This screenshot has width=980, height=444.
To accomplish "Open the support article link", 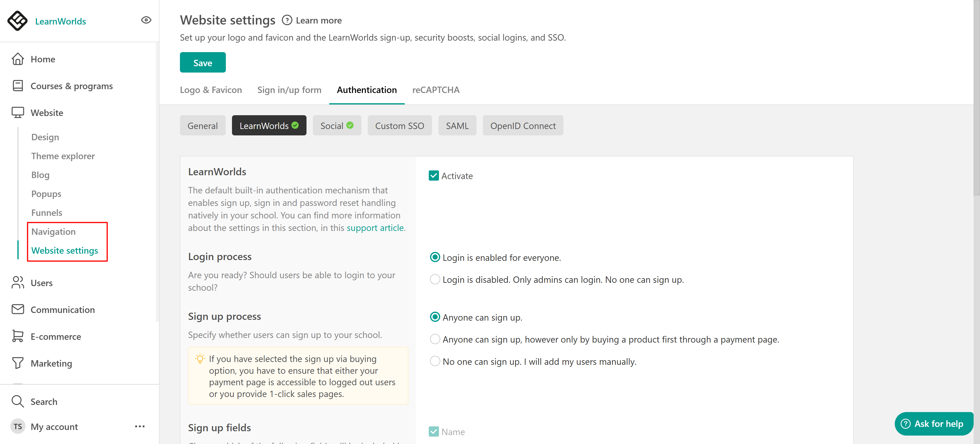I will [x=375, y=228].
